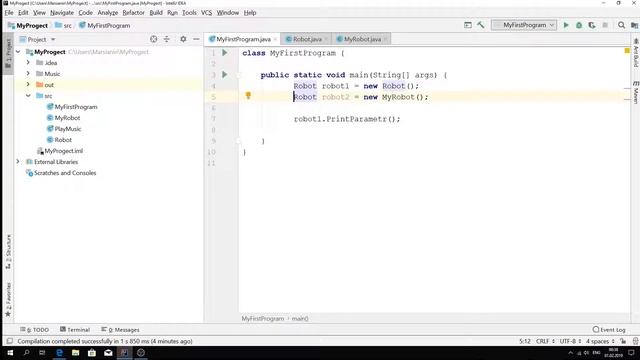This screenshot has width=640, height=360.
Task: Open Mail app from taskbar
Action: coord(108,353)
